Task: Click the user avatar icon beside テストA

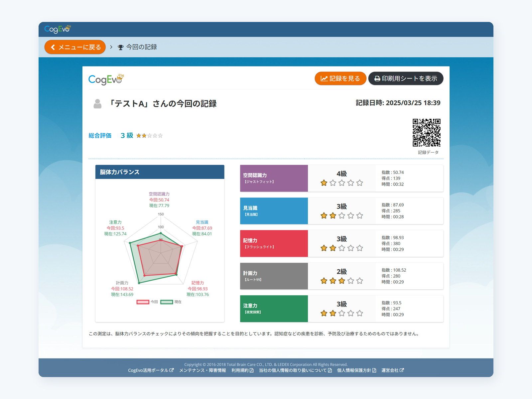Action: pyautogui.click(x=97, y=104)
